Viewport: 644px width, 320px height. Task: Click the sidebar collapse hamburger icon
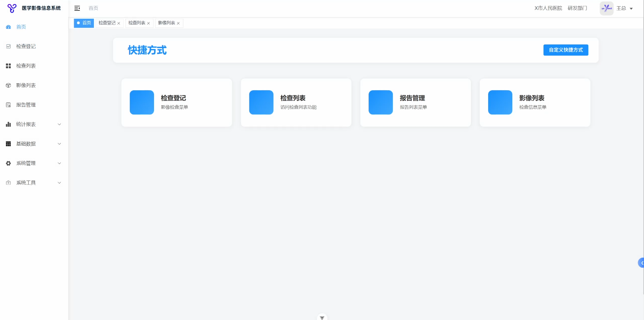tap(77, 8)
